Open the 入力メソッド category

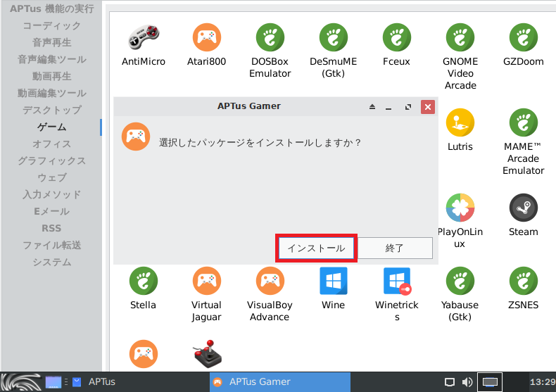[x=52, y=194]
